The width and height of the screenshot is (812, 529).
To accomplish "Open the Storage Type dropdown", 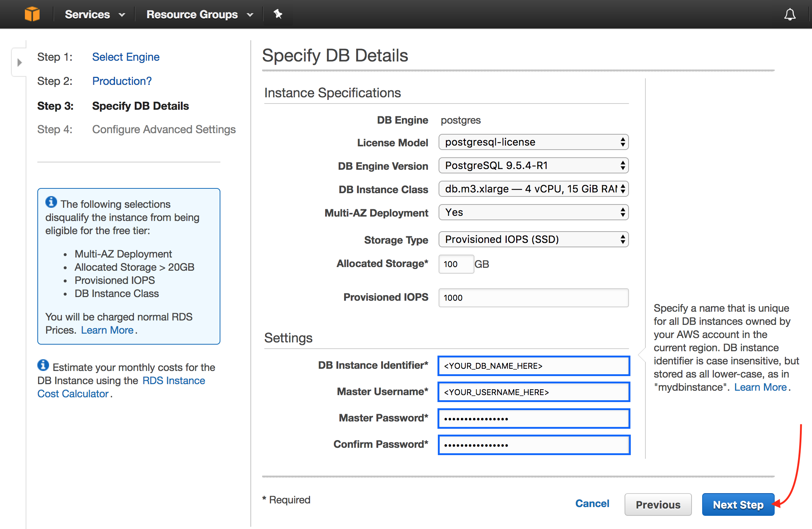I will [533, 239].
